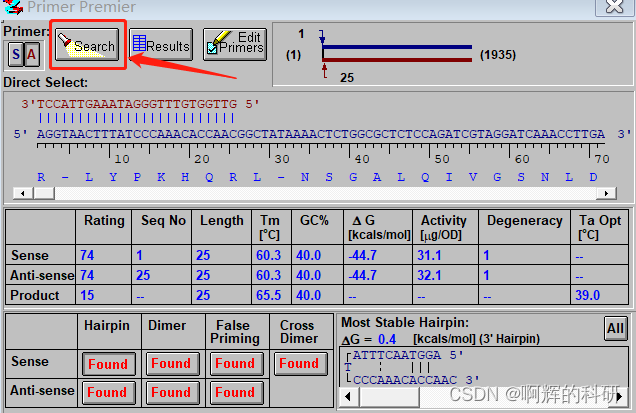Open Sense Hairpin Found button
Viewport: 636px width, 413px height.
point(108,364)
